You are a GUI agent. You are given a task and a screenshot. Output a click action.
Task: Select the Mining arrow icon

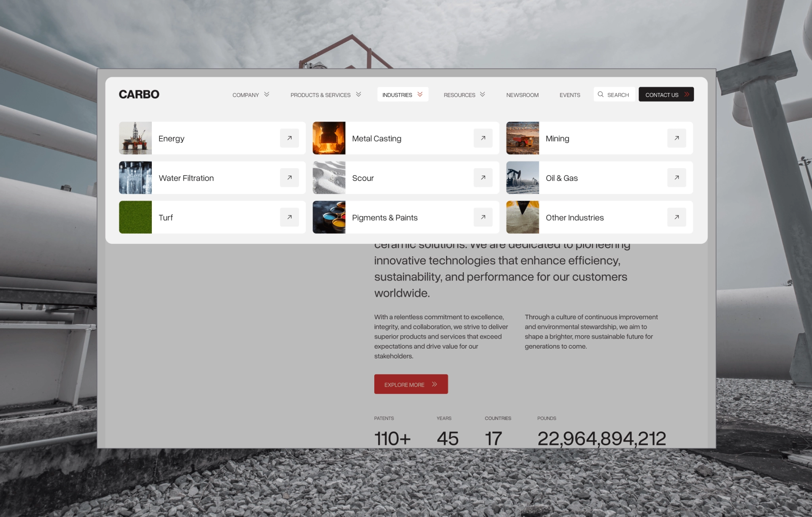(x=677, y=138)
